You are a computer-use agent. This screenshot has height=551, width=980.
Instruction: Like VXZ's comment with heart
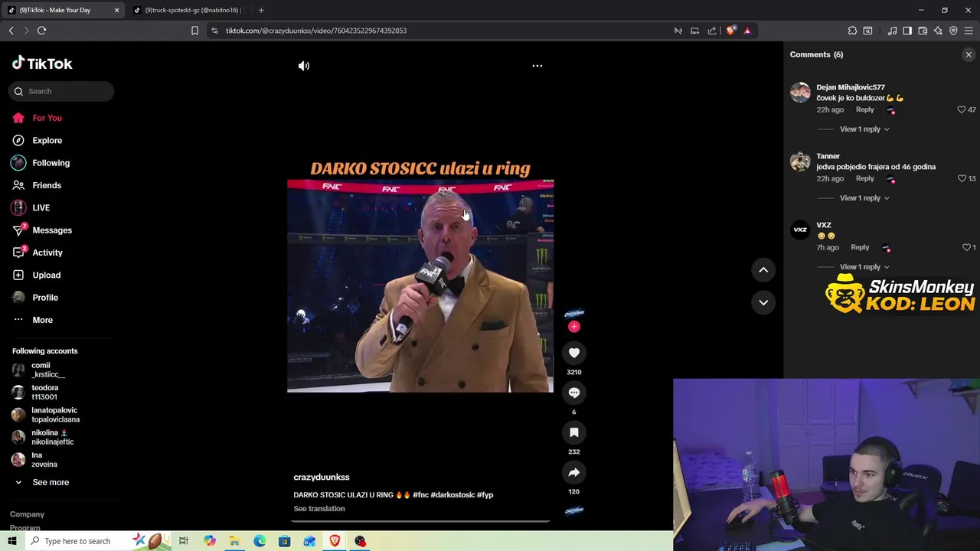(x=966, y=247)
